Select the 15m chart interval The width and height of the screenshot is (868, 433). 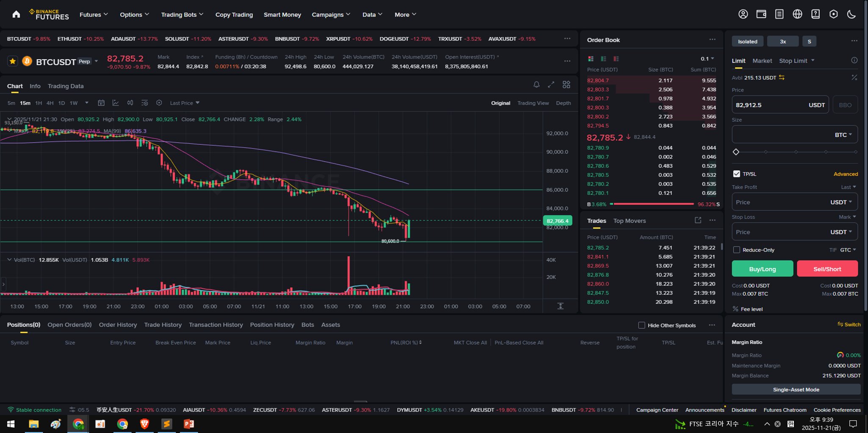coord(25,103)
